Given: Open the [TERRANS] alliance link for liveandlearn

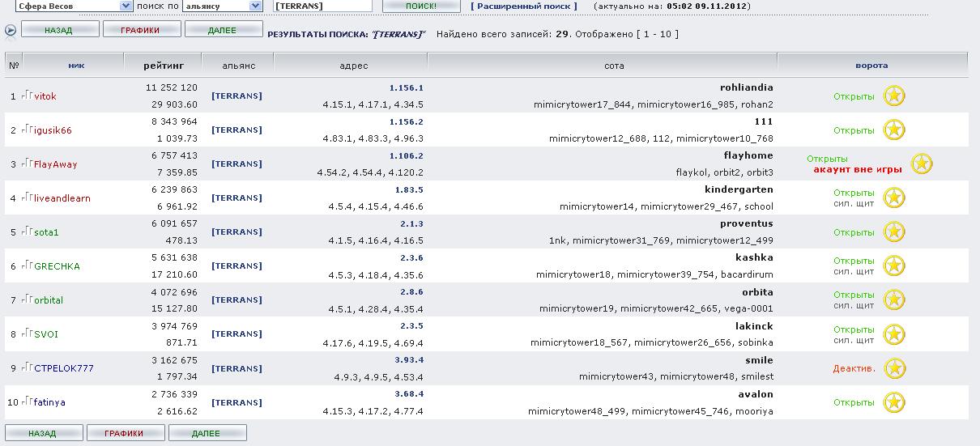Looking at the screenshot, I should click(236, 198).
